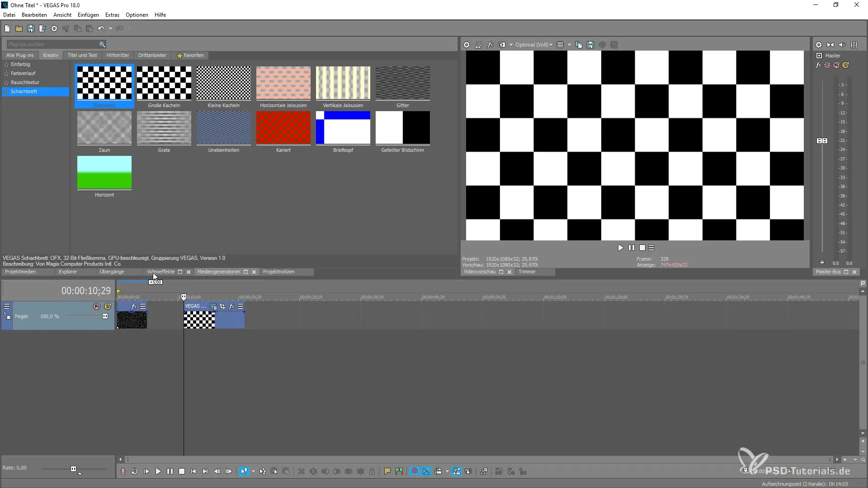Open the Extras menu

(x=112, y=15)
